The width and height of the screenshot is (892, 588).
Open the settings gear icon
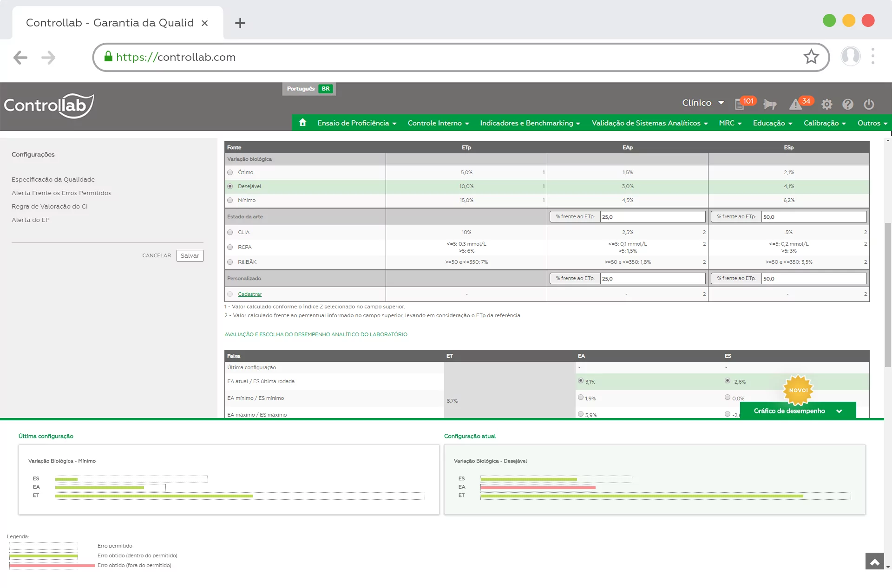click(826, 105)
